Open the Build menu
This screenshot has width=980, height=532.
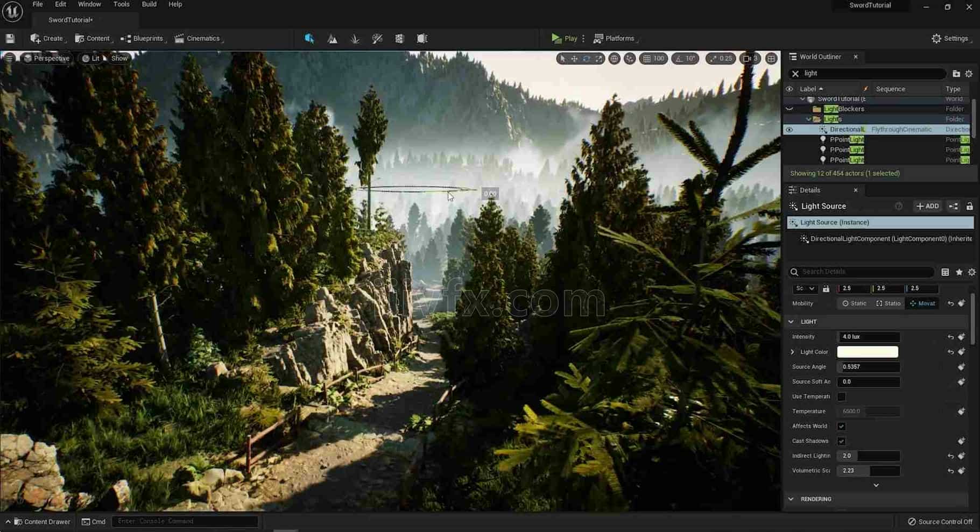149,4
